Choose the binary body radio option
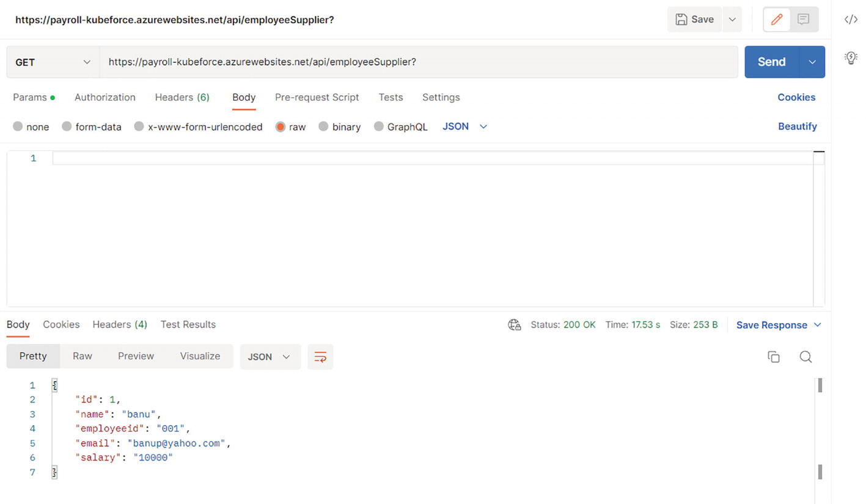The image size is (866, 504). tap(323, 126)
